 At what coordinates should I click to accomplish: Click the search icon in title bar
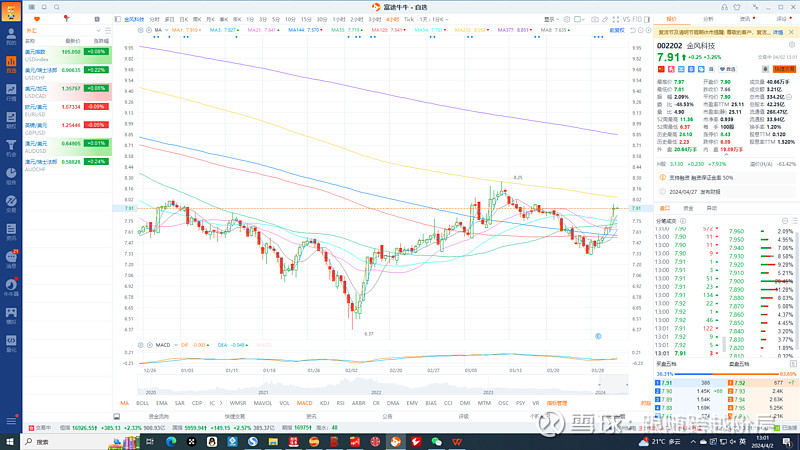[57, 7]
